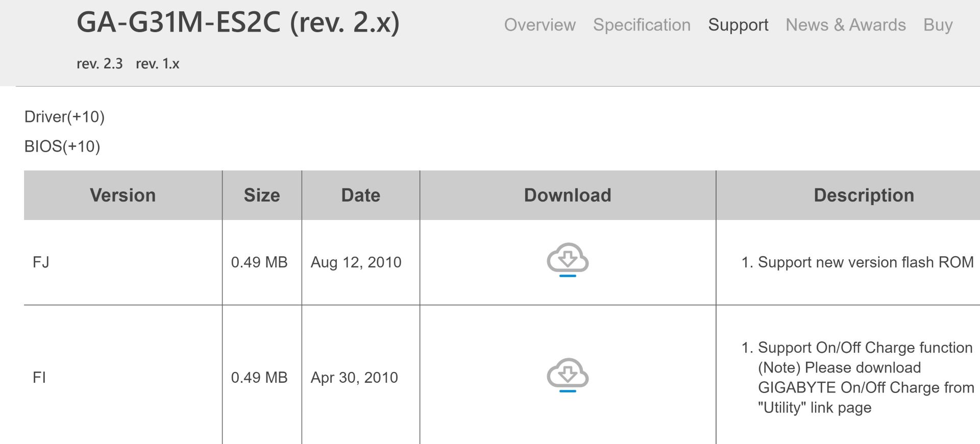Screen dimensions: 980x444
Task: Select the Support tab
Action: click(x=738, y=25)
